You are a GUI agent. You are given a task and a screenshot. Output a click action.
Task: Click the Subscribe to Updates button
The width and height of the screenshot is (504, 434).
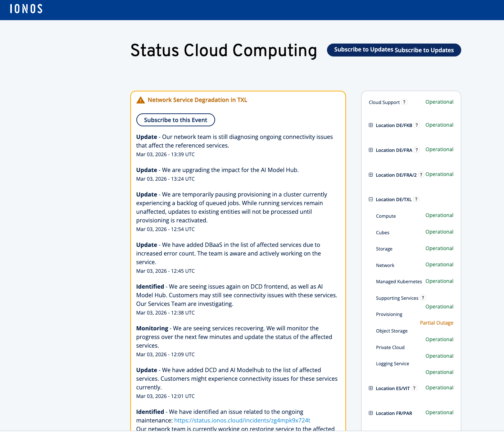394,50
